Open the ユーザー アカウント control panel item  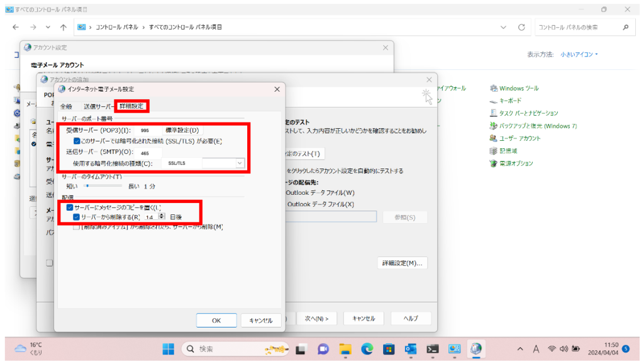coord(519,138)
